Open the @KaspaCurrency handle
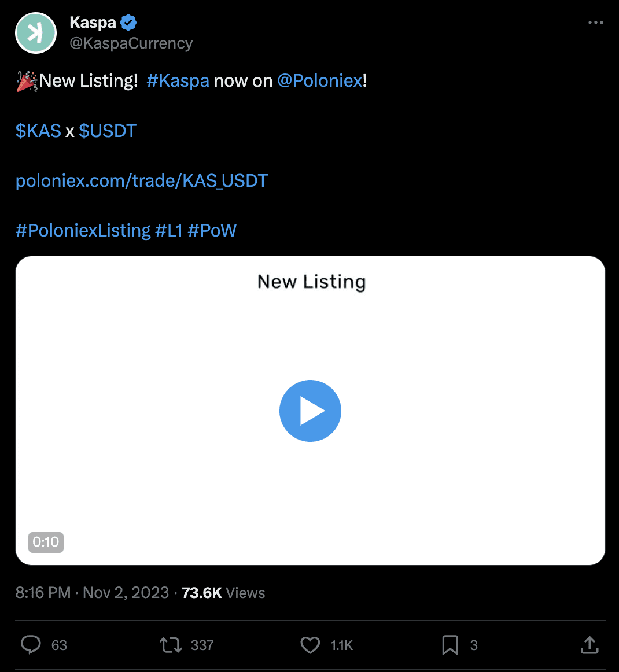Viewport: 619px width, 672px height. click(x=131, y=43)
